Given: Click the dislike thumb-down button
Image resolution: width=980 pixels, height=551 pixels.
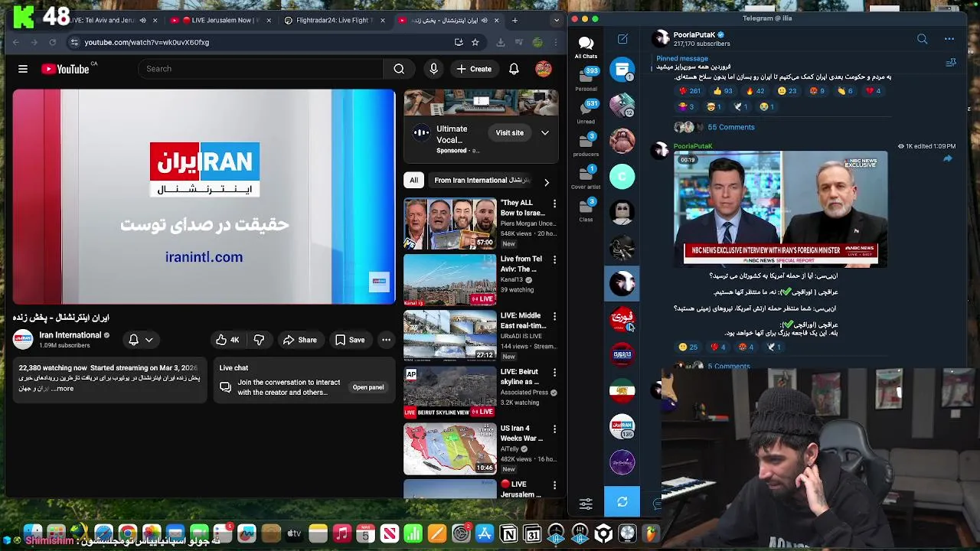Looking at the screenshot, I should click(259, 340).
